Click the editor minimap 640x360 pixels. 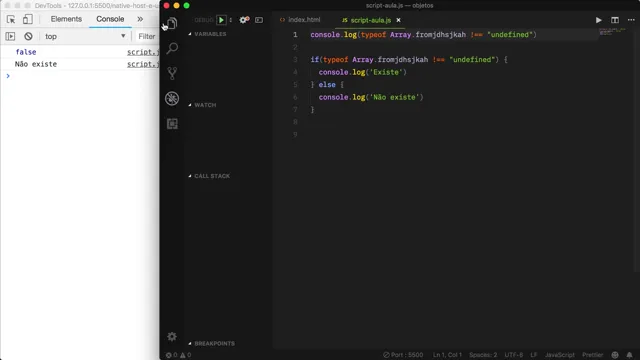pyautogui.click(x=612, y=32)
